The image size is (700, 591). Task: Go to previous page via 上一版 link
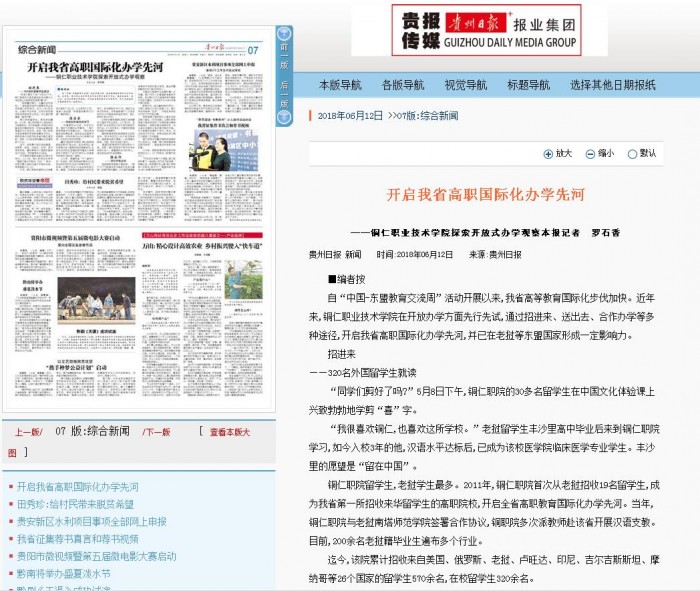[29, 432]
